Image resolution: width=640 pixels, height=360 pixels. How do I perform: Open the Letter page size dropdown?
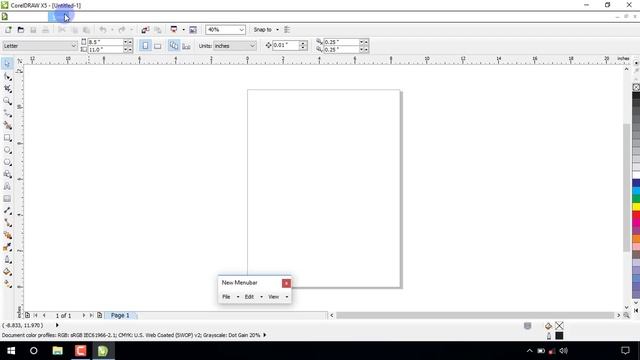click(73, 46)
